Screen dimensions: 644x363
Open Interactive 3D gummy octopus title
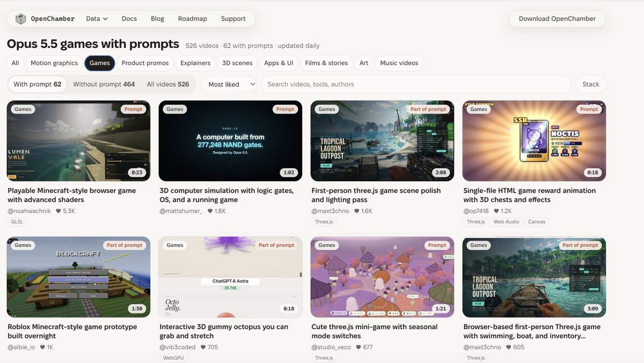coord(224,331)
